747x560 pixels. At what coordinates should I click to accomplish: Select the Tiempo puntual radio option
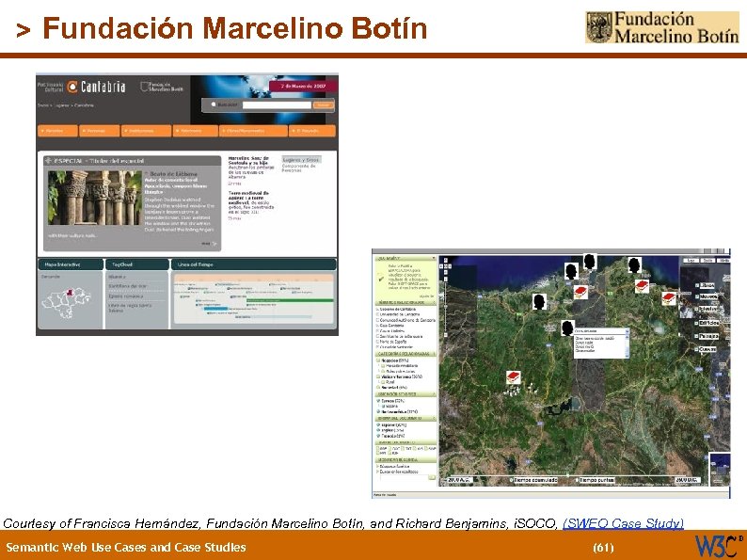tap(577, 480)
